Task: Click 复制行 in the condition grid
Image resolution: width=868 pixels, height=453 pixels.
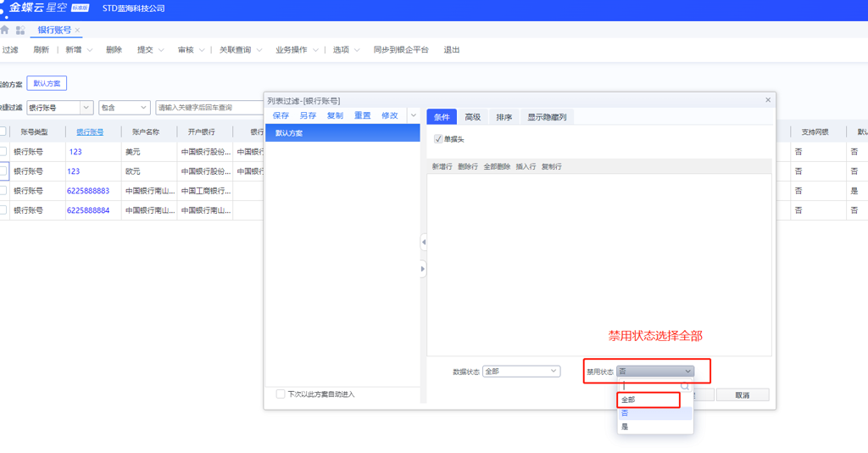Action: click(551, 166)
